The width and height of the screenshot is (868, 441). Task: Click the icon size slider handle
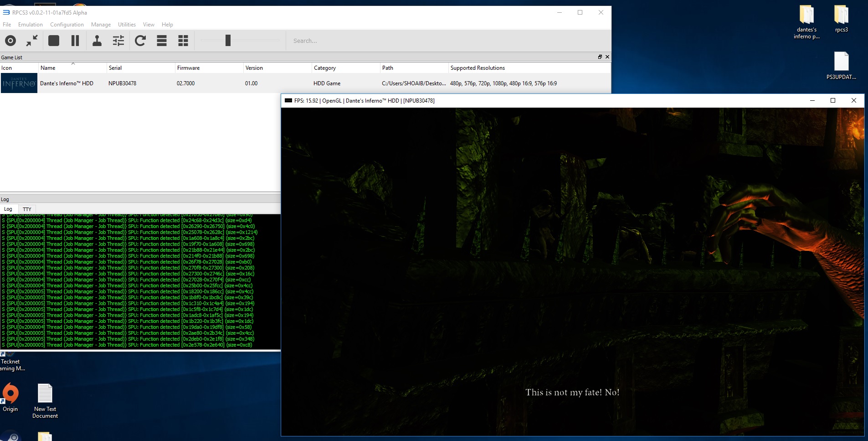pyautogui.click(x=228, y=41)
